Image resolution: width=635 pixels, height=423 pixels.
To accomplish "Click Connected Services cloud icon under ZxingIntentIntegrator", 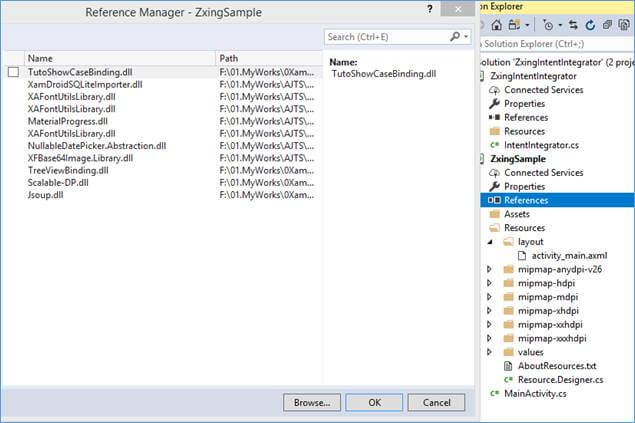I will click(494, 90).
